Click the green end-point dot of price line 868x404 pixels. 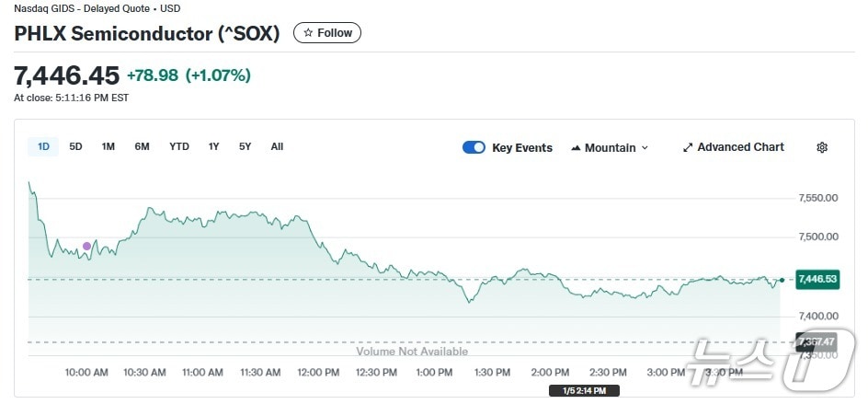782,279
